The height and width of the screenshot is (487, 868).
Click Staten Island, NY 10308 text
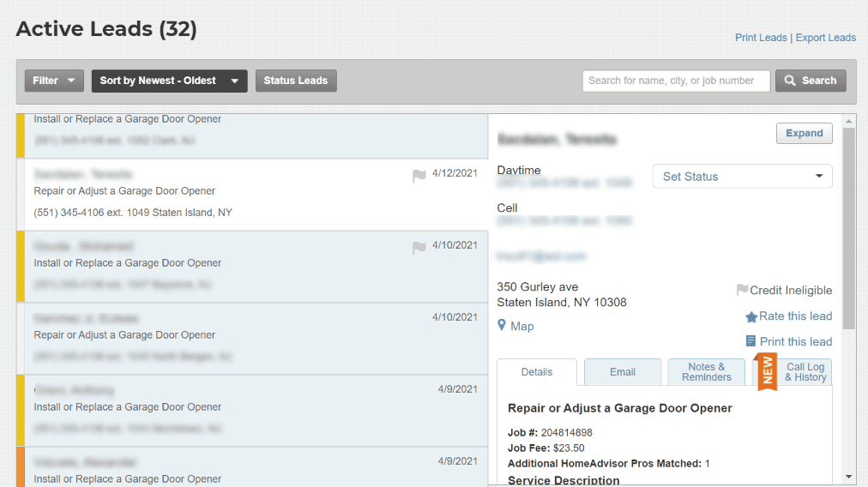[x=562, y=302]
